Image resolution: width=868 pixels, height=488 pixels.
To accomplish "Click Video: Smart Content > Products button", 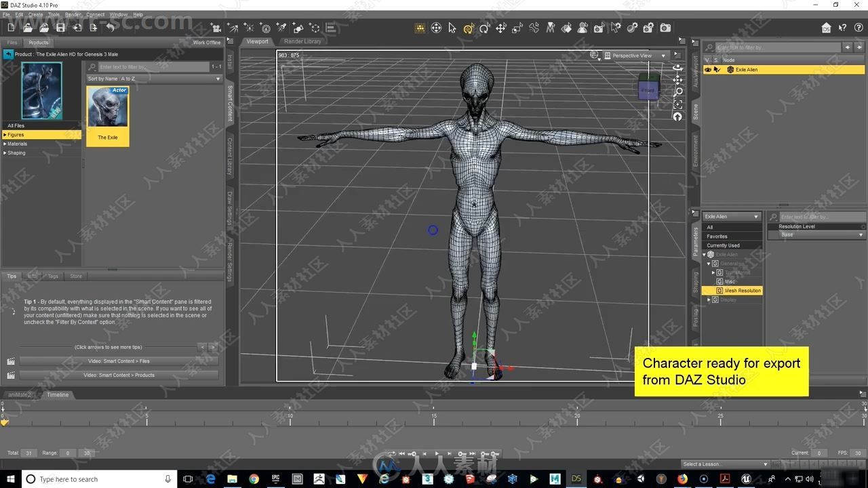I will coord(119,375).
